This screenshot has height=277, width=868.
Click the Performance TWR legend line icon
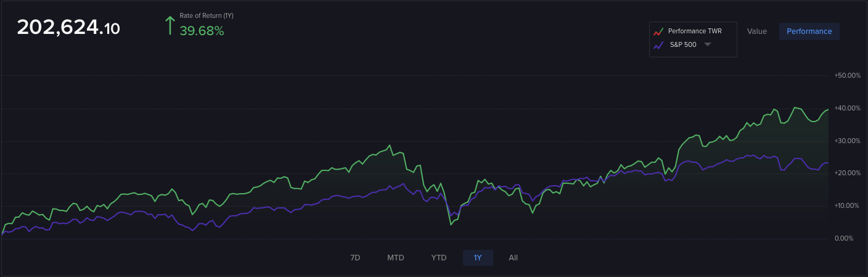pos(658,31)
